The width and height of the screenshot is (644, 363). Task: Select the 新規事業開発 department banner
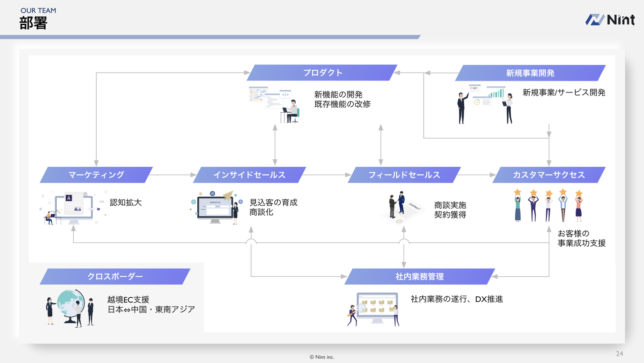click(530, 73)
